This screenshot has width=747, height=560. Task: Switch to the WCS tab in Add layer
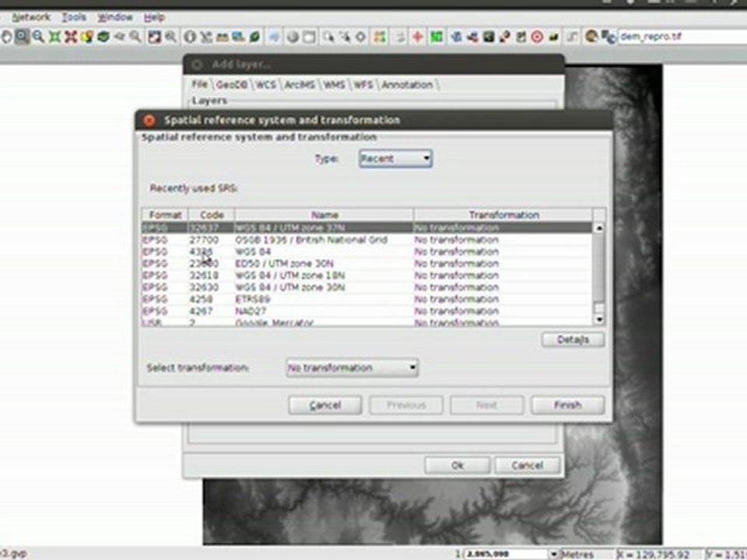point(265,85)
